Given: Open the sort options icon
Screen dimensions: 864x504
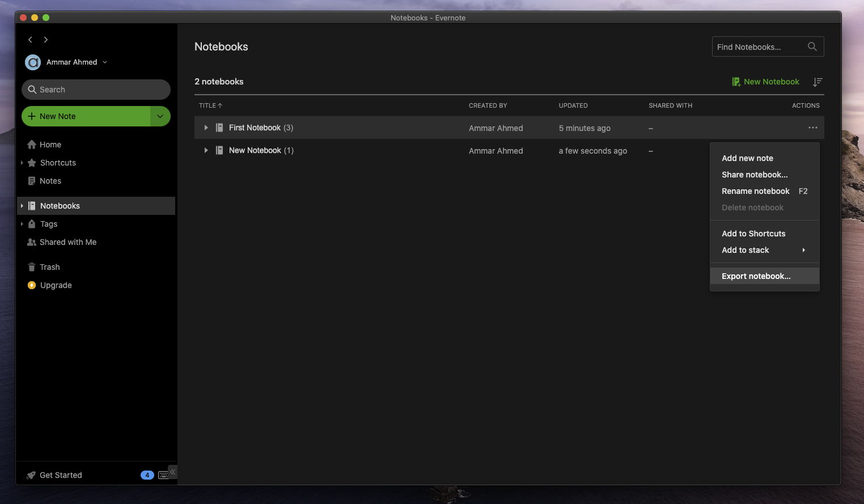Looking at the screenshot, I should 817,82.
